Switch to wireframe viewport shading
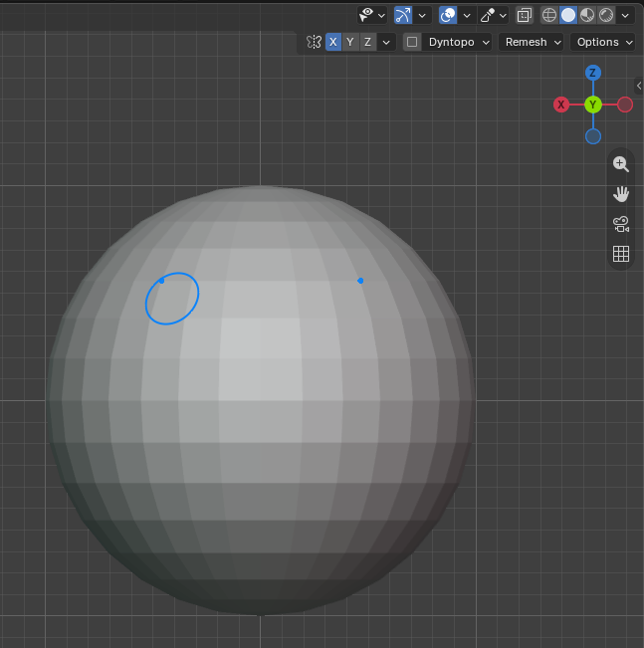 pos(548,15)
